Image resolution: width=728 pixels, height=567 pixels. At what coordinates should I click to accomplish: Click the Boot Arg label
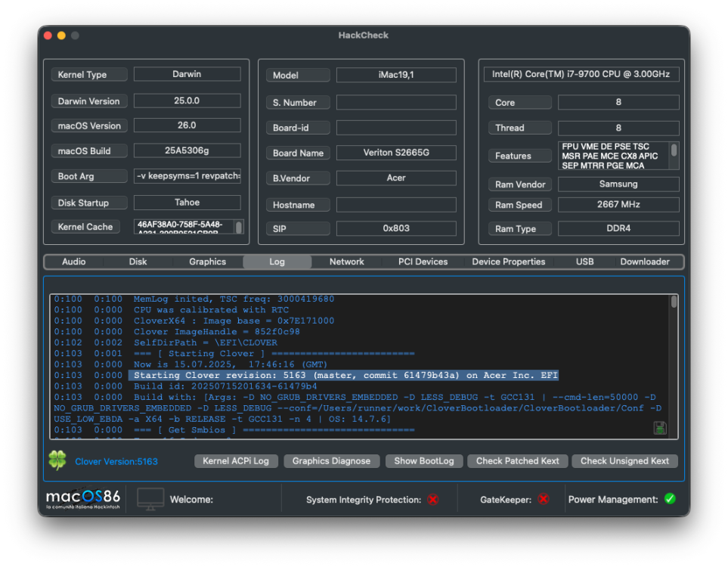tap(89, 176)
